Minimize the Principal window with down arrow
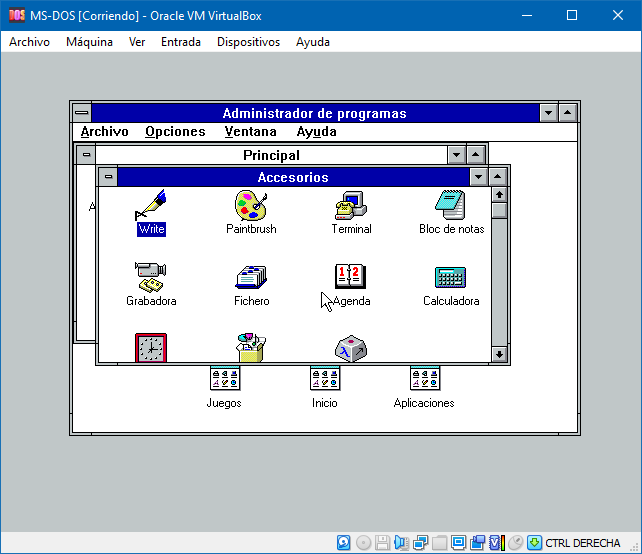Image resolution: width=642 pixels, height=554 pixels. [x=456, y=155]
